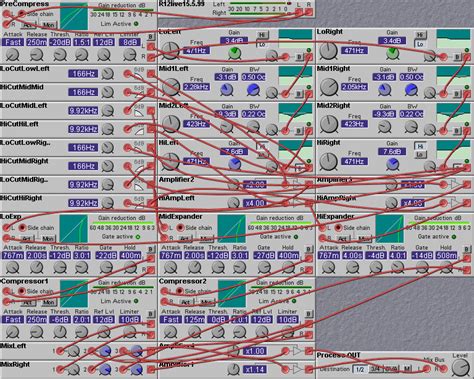Click the x1.00 amplifier triangle icon
Viewport: 474px width, 379px height.
coord(297,351)
